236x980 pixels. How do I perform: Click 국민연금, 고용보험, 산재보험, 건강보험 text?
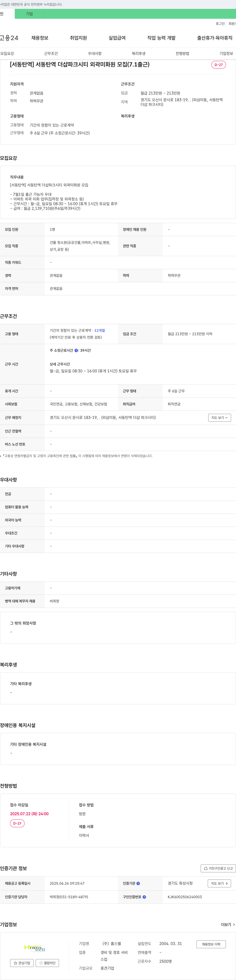[78, 404]
